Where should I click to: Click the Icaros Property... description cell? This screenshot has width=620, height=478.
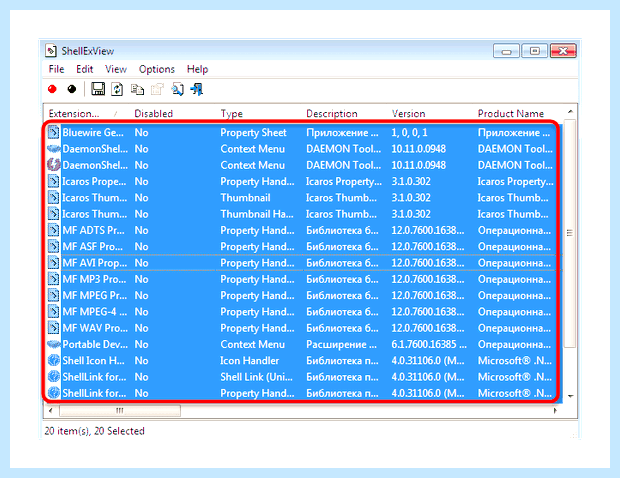click(x=344, y=181)
